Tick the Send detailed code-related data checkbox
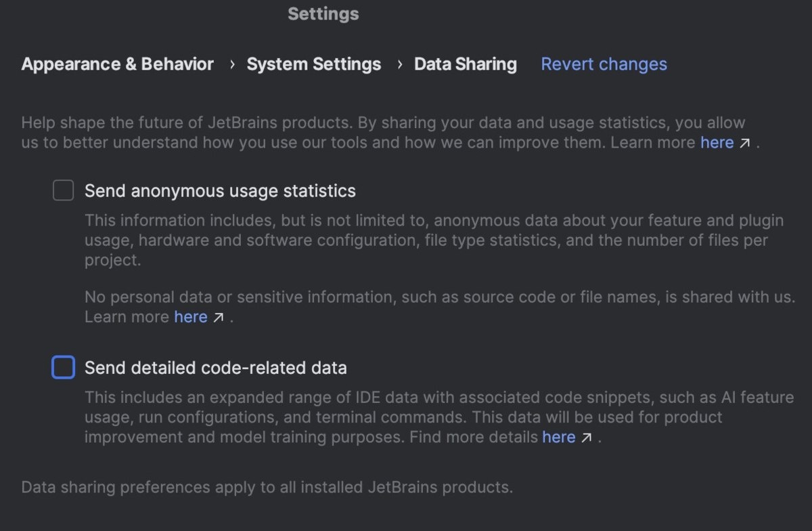This screenshot has width=812, height=531. click(63, 368)
